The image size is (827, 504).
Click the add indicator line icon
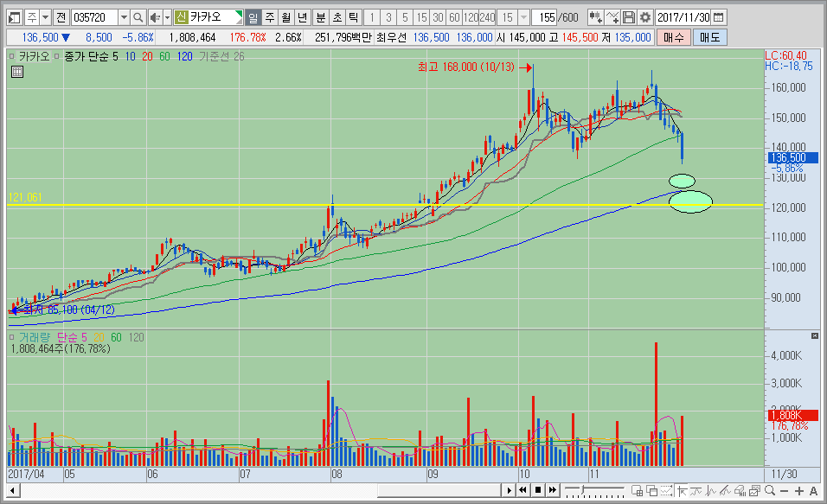point(612,17)
